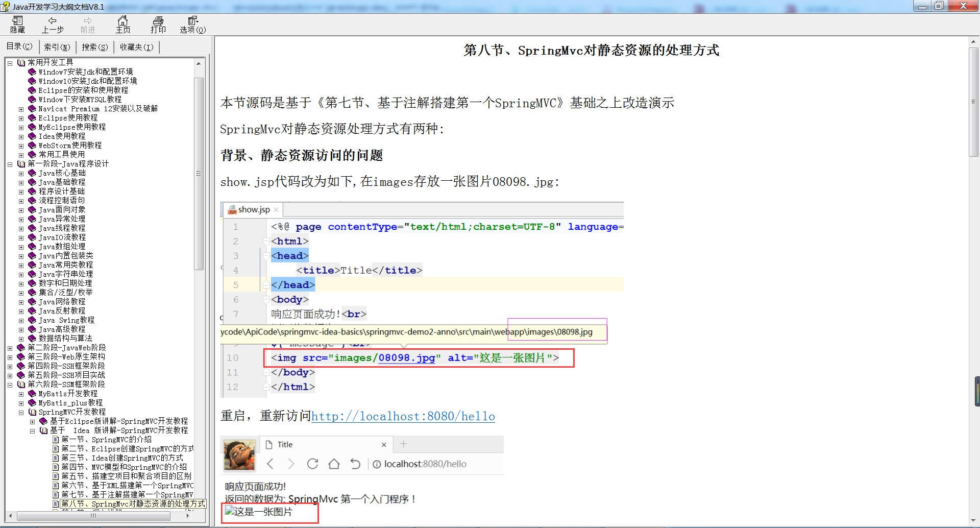Collapse the SpringMVC开发教程 node
The width and height of the screenshot is (980, 528).
pos(21,413)
